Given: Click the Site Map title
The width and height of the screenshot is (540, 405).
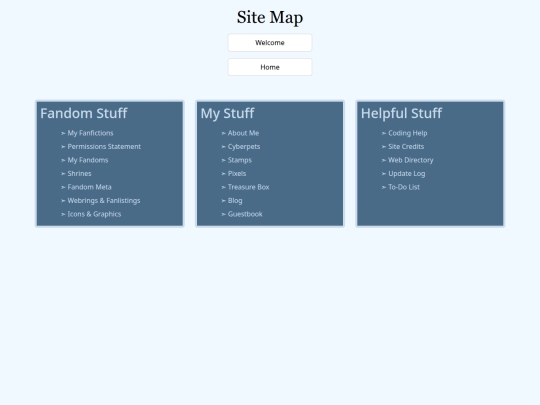Looking at the screenshot, I should click(270, 17).
